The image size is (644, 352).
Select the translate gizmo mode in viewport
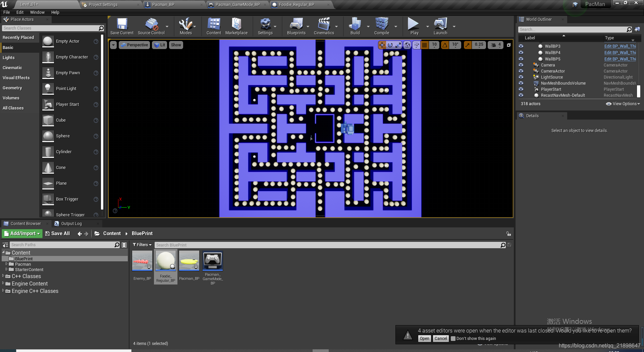click(x=382, y=45)
